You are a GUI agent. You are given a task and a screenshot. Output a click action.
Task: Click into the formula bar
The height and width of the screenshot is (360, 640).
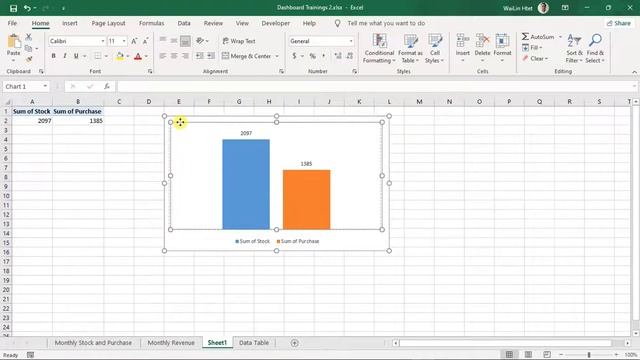pos(376,87)
